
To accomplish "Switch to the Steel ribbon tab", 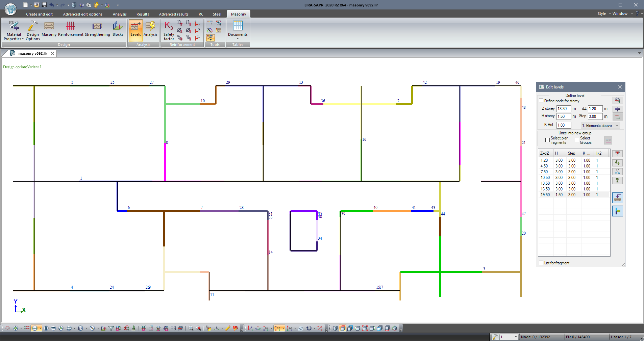I will click(217, 14).
